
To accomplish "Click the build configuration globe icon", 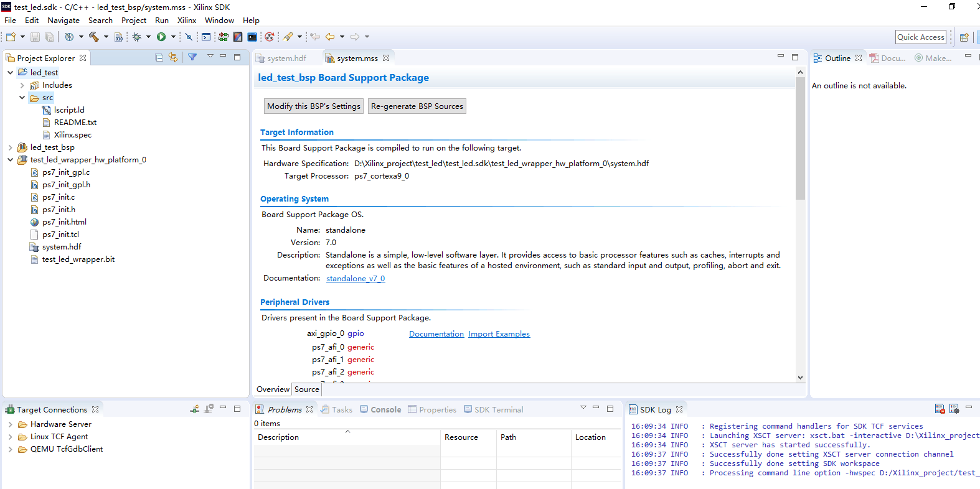I will point(69,37).
